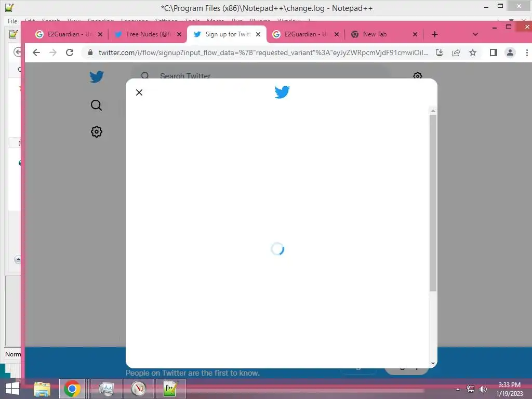Click Chrome icon in taskbar
The width and height of the screenshot is (532, 399).
point(72,389)
